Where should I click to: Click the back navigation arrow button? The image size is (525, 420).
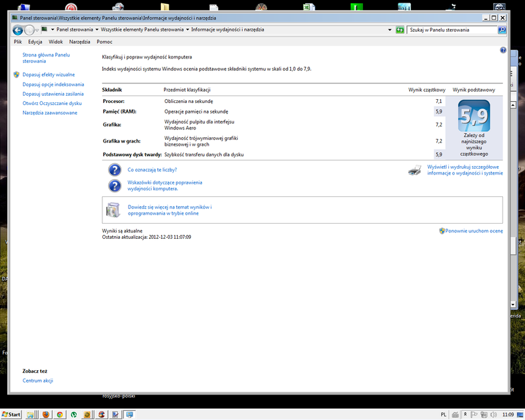(x=18, y=30)
